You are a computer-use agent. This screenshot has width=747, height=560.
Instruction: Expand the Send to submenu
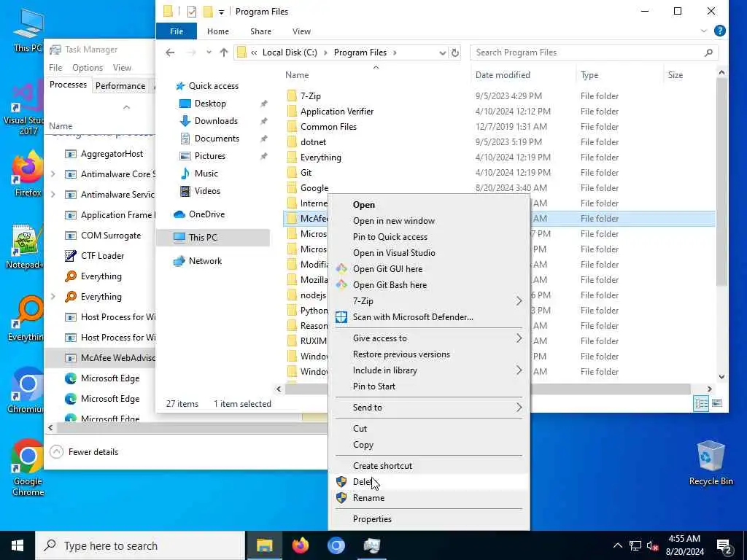tap(428, 408)
